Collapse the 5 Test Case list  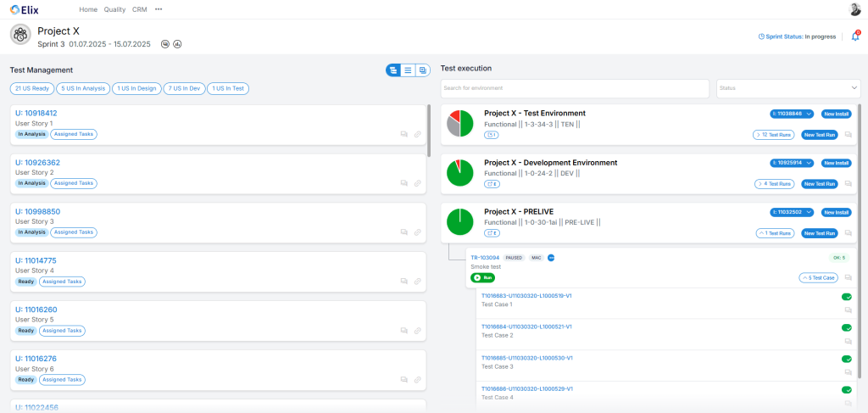point(819,278)
